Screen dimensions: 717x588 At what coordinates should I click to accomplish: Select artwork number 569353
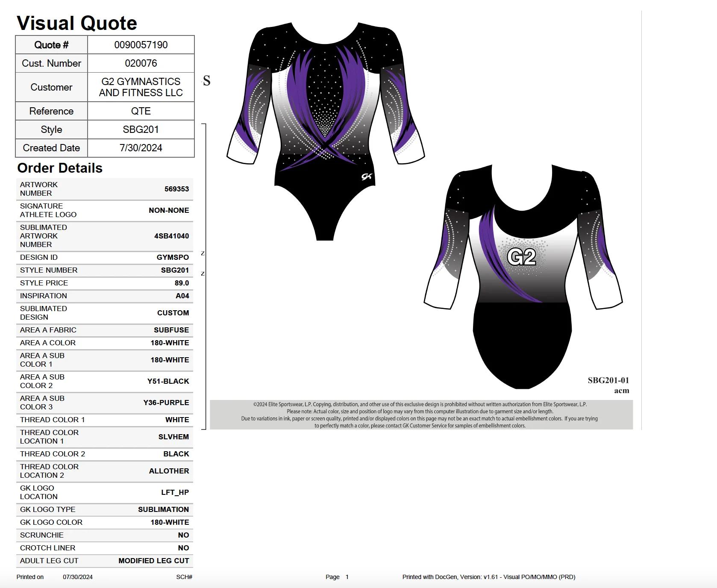point(177,189)
